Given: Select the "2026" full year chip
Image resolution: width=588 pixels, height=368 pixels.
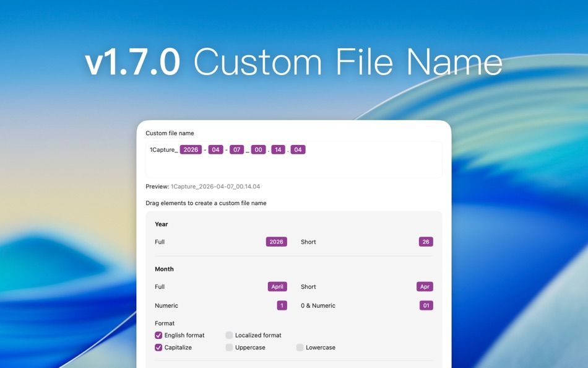Looking at the screenshot, I should [276, 242].
